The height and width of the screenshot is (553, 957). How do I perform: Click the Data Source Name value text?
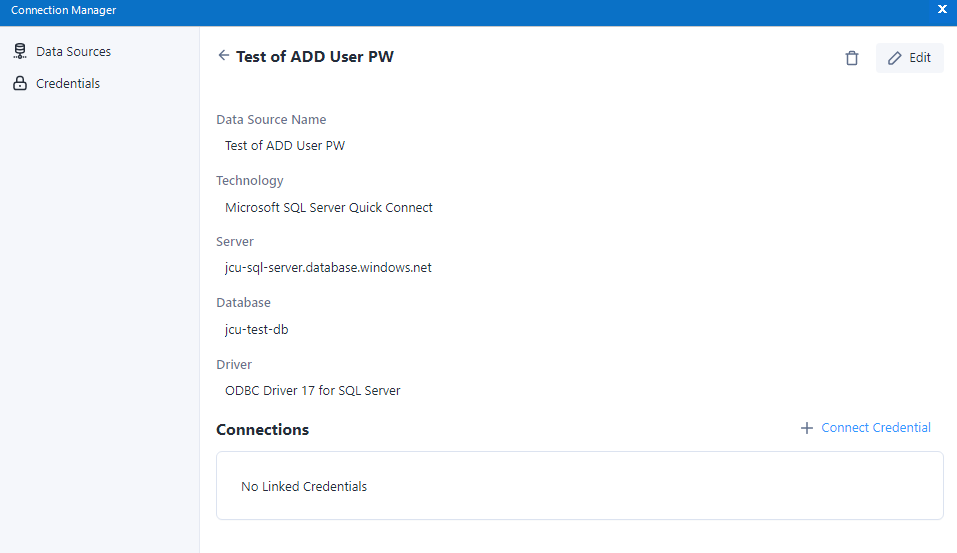(x=285, y=146)
